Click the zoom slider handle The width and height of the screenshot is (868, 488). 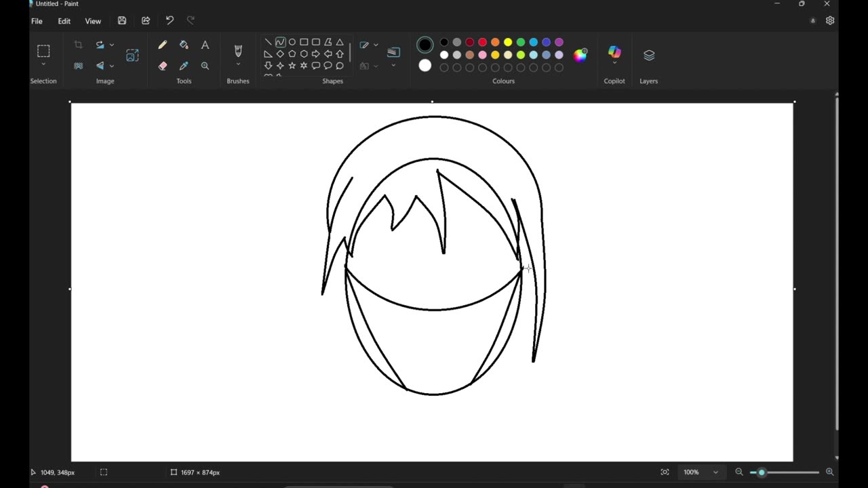click(x=762, y=472)
